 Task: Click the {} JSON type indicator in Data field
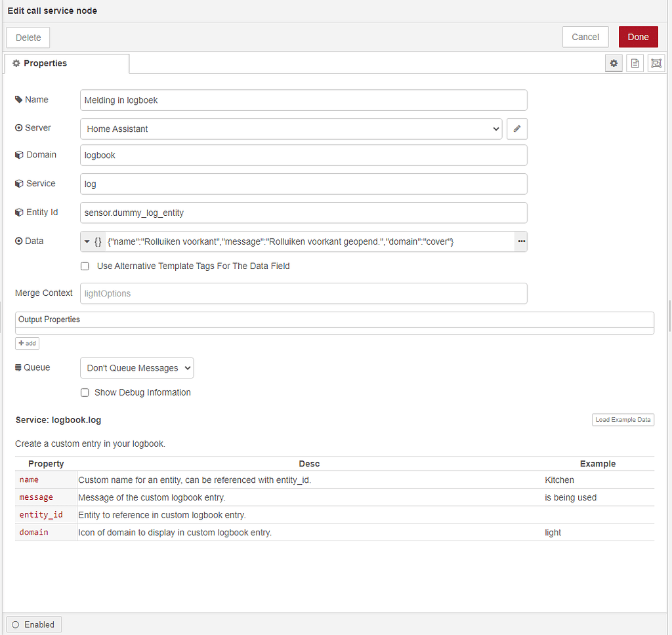pos(98,241)
